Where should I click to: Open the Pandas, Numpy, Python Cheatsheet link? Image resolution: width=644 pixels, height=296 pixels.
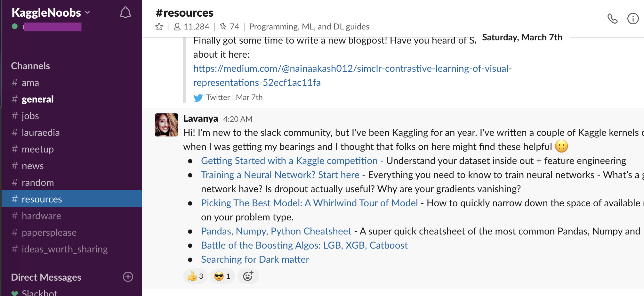[276, 231]
